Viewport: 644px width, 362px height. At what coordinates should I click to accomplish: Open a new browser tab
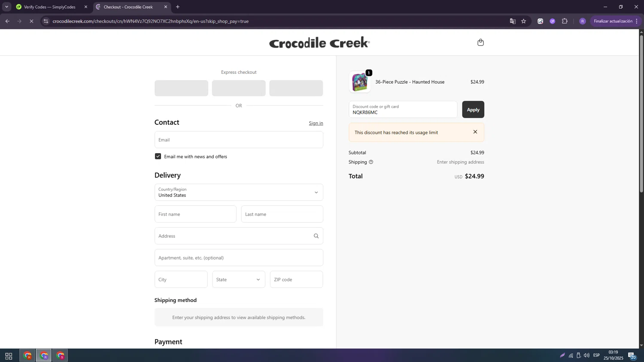point(178,7)
